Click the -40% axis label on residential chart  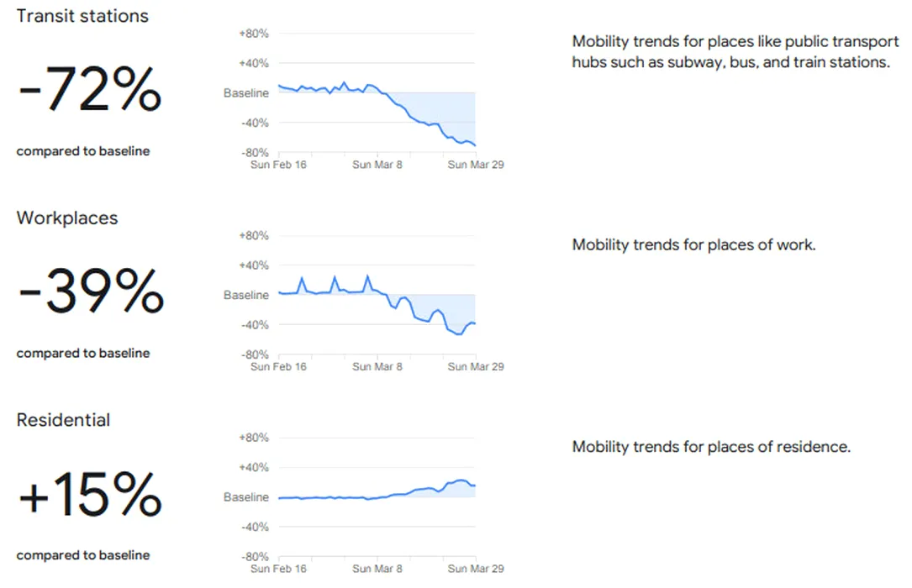tap(255, 528)
